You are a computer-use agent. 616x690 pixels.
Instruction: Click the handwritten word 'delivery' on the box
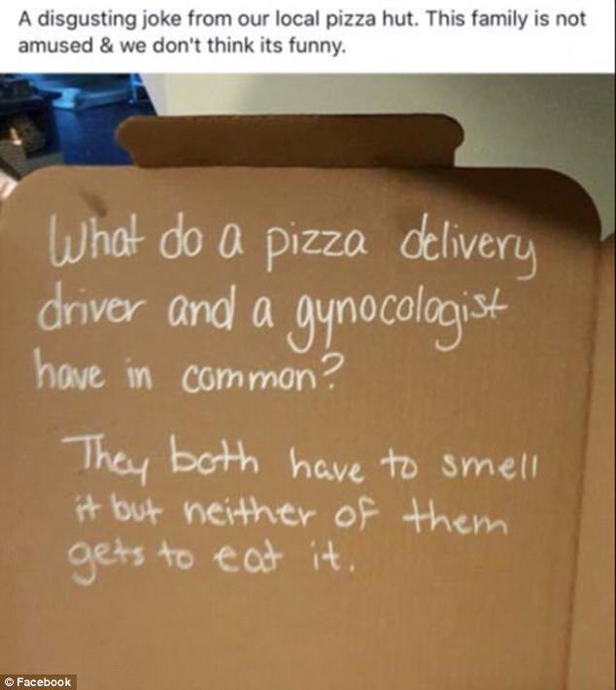pyautogui.click(x=468, y=249)
